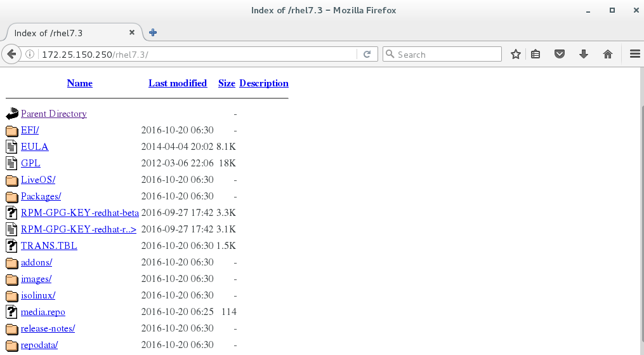The width and height of the screenshot is (644, 355).
Task: Browse the addons/ directory link
Action: tap(37, 262)
